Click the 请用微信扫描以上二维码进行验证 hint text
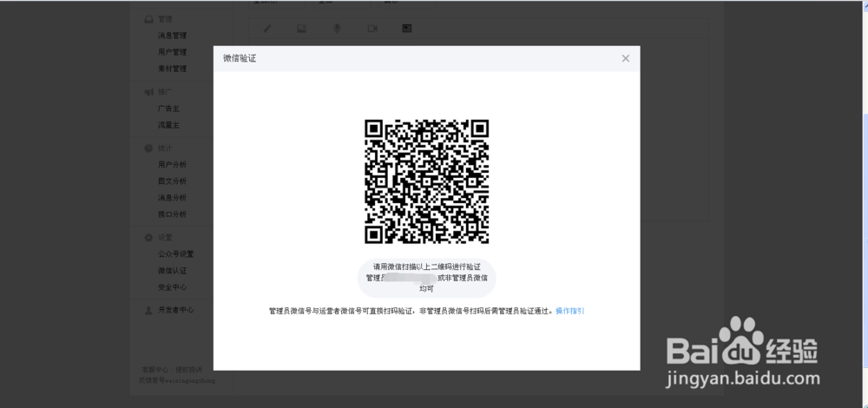 click(x=426, y=267)
